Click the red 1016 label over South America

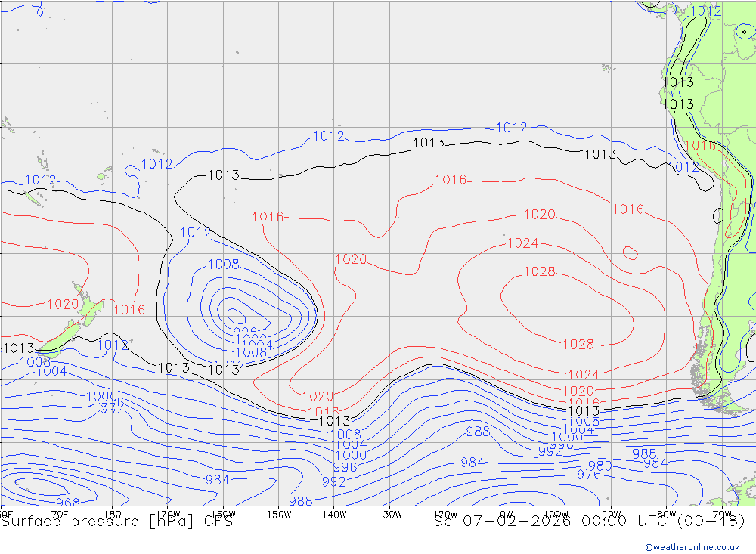point(700,145)
